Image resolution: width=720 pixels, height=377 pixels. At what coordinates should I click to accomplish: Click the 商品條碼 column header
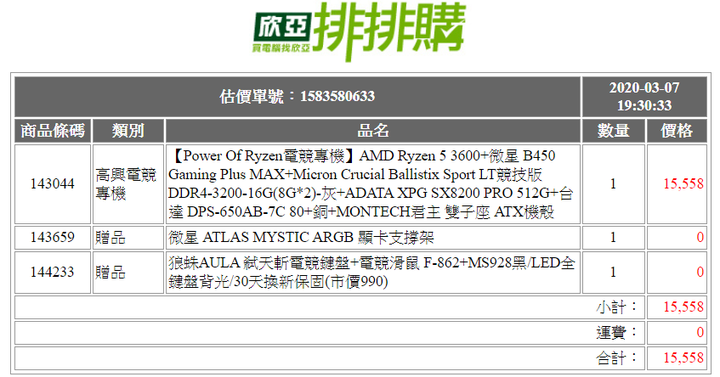click(x=53, y=131)
